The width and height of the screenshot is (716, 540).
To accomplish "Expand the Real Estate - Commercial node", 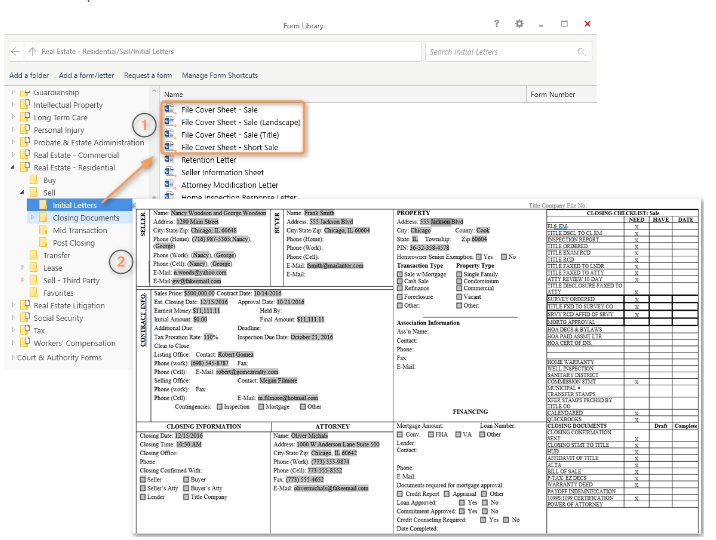I will point(13,155).
